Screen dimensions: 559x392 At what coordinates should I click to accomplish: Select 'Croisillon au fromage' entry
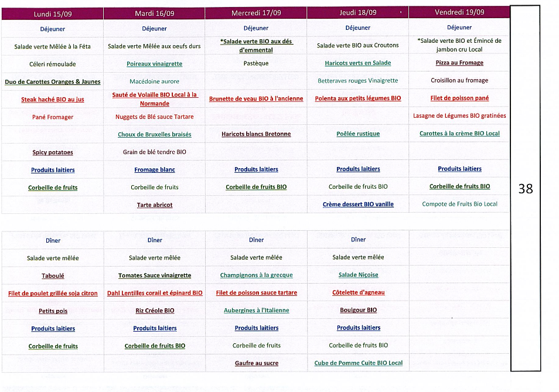click(x=459, y=80)
